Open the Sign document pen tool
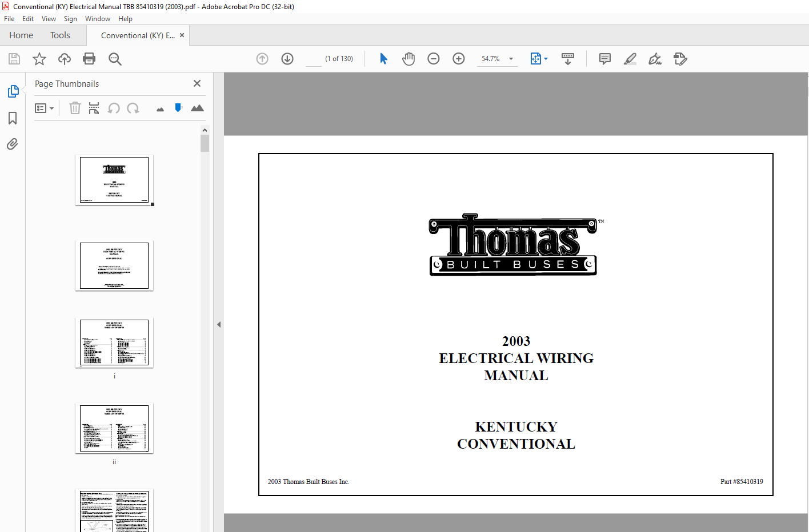 pos(655,59)
